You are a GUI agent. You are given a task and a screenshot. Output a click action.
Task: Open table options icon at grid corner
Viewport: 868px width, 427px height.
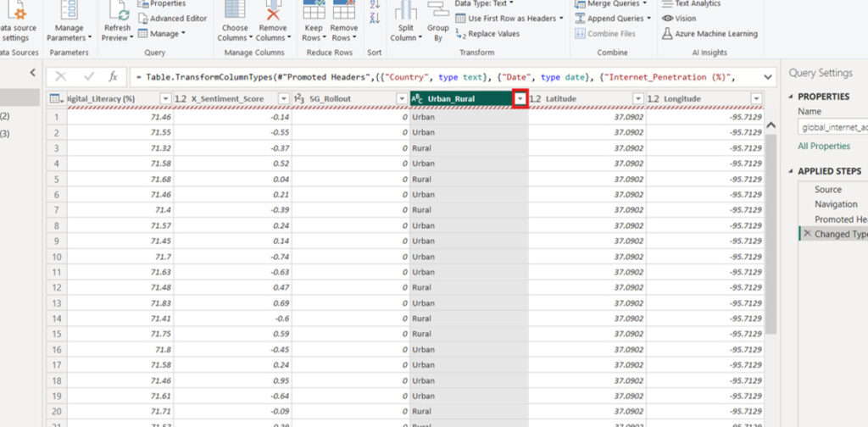click(x=57, y=98)
